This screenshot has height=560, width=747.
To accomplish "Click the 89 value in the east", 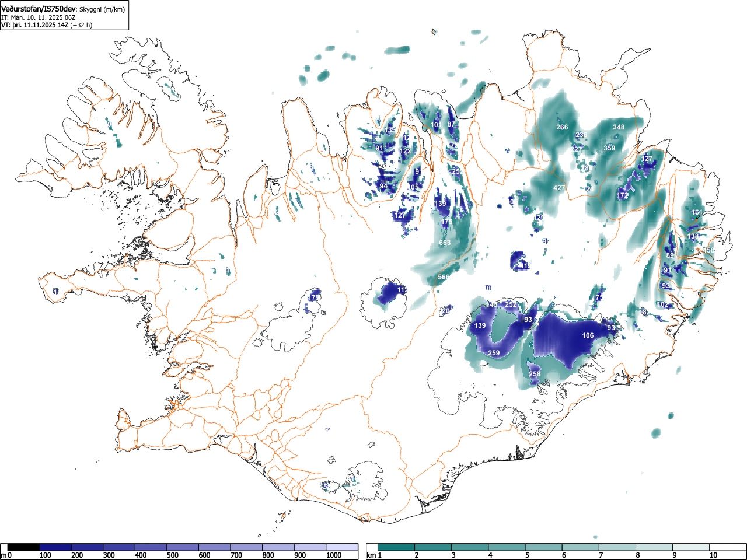I will click(x=670, y=256).
